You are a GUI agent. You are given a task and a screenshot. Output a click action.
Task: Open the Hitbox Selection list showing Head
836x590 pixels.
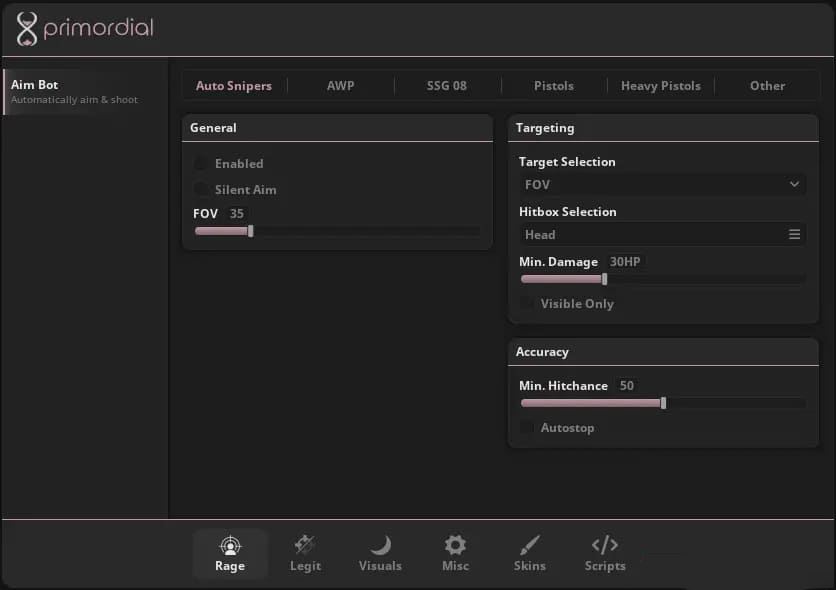pos(662,235)
